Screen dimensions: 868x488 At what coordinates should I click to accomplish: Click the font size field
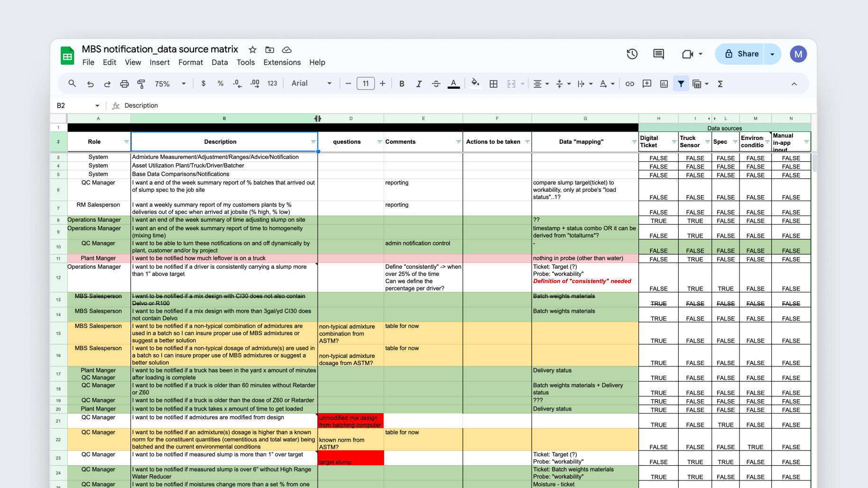[x=365, y=84]
